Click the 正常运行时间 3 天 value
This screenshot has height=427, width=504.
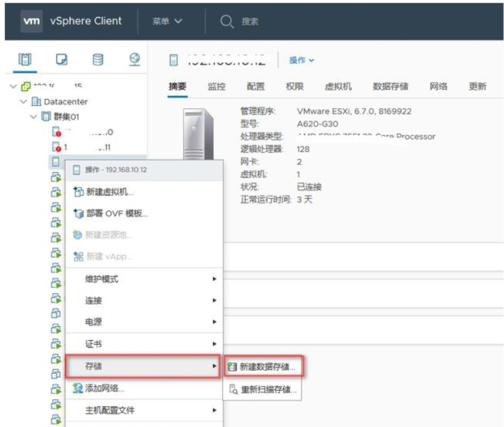(305, 199)
